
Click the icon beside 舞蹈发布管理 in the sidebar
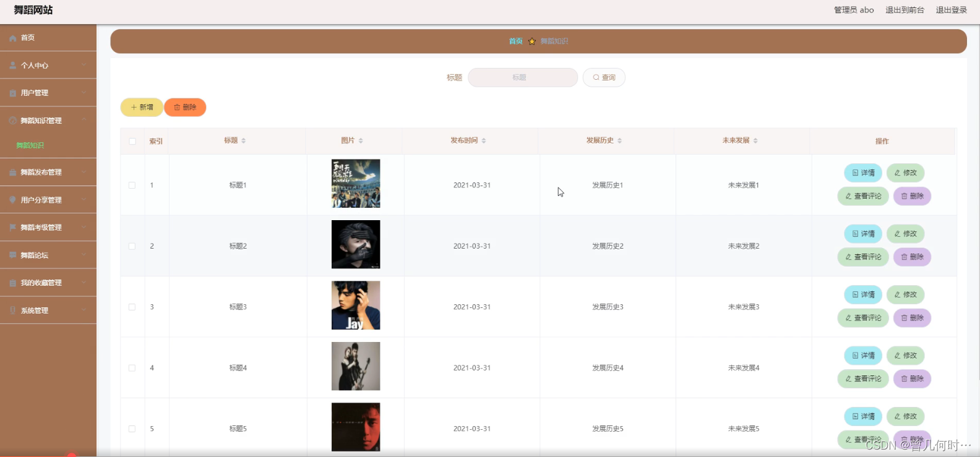pos(12,173)
